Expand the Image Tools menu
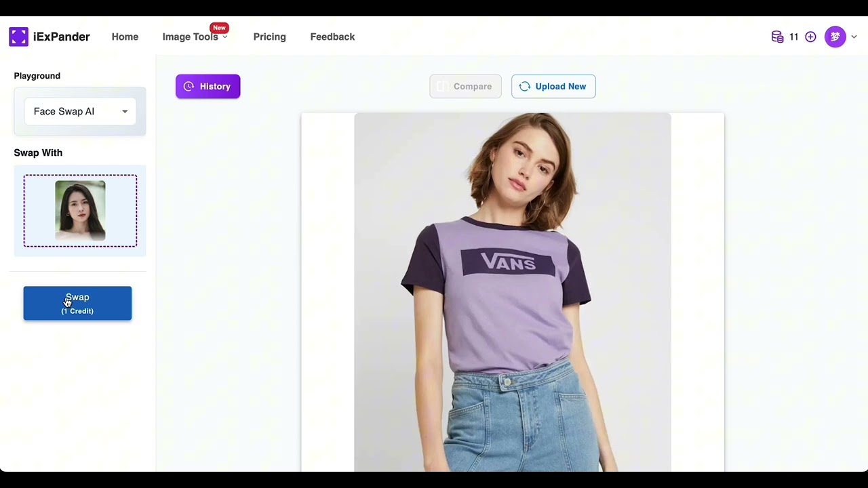Screen dimensions: 868x488 point(195,37)
